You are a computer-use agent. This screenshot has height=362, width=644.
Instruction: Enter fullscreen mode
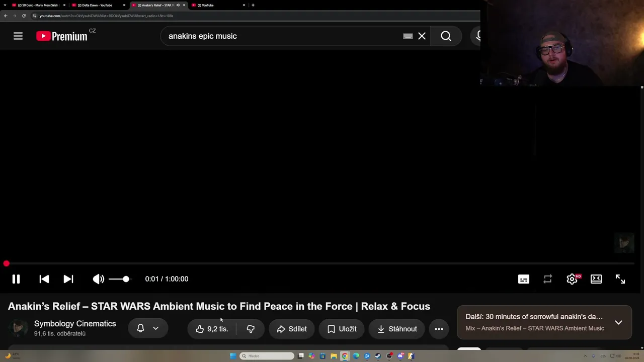coord(620,279)
